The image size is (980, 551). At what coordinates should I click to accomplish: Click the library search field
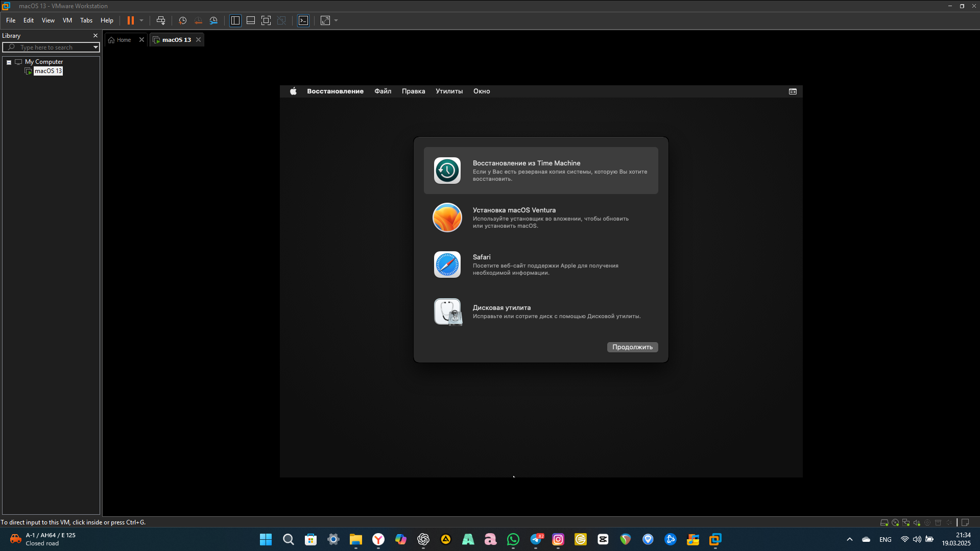click(x=51, y=47)
